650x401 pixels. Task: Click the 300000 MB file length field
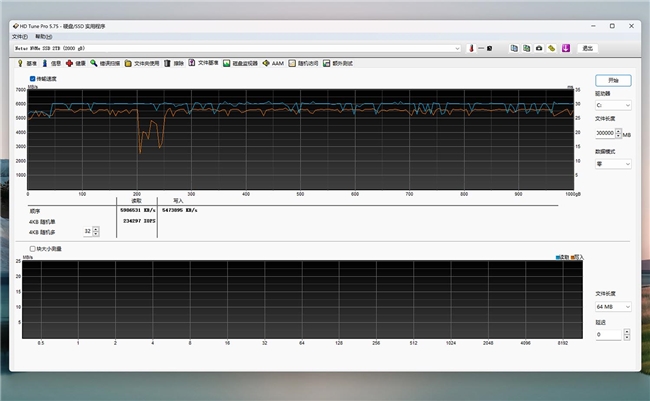[x=605, y=133]
